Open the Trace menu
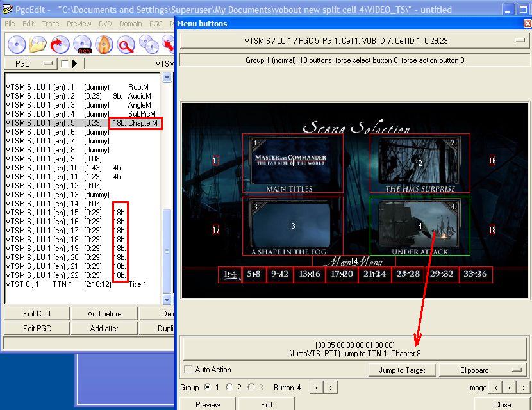 pos(50,24)
